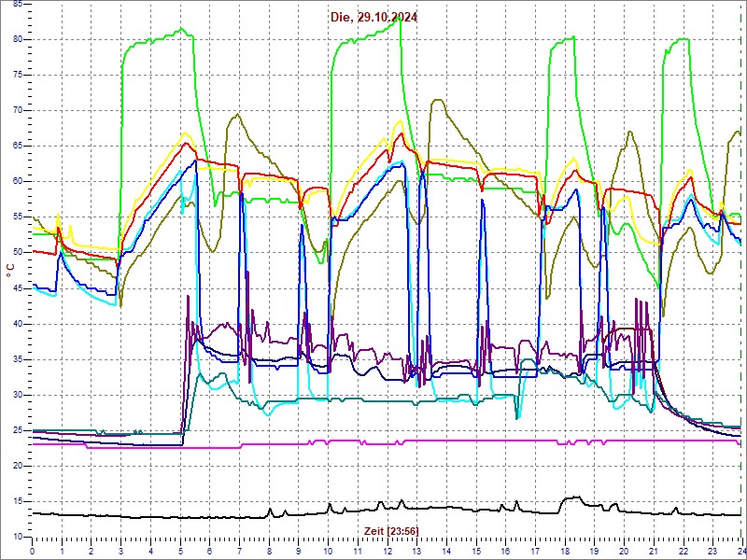This screenshot has height=560, width=747.
Task: Click hour 24 on the time axis
Action: click(740, 551)
